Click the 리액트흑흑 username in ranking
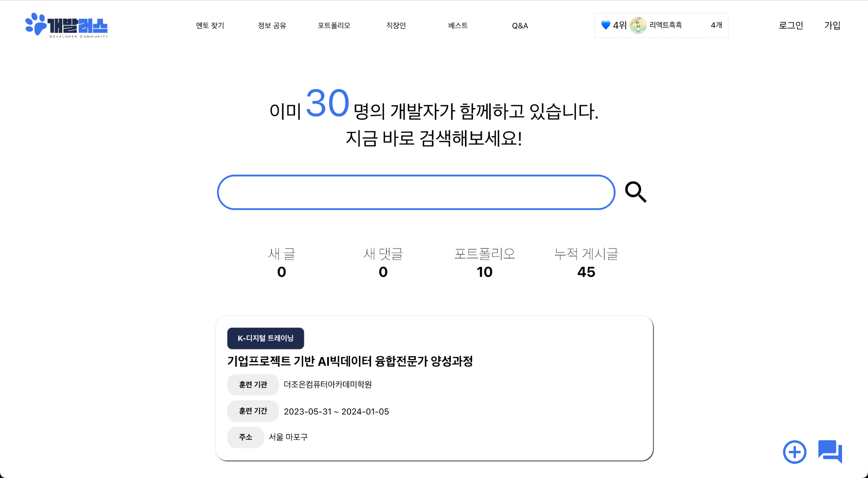This screenshot has width=868, height=478. (665, 25)
